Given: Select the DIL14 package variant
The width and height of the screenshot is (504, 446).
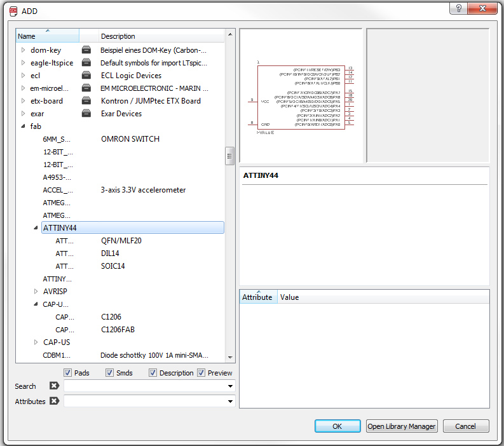Looking at the screenshot, I should [x=110, y=253].
